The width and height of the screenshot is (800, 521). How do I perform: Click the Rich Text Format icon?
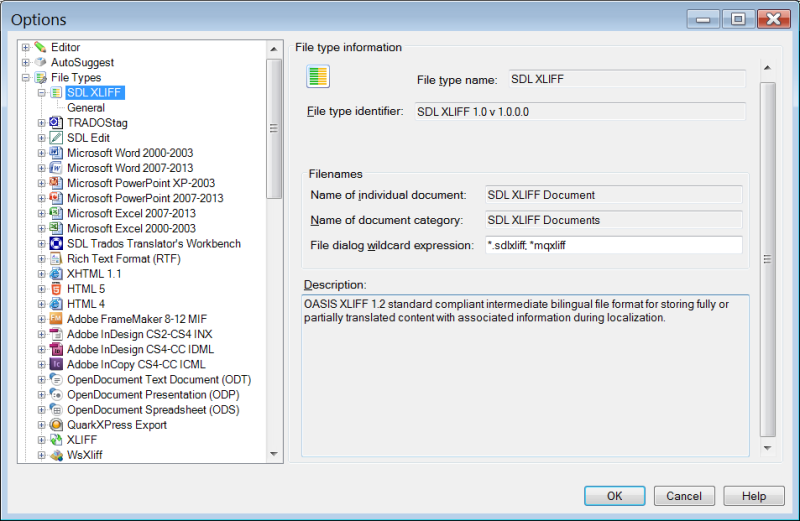click(x=56, y=259)
